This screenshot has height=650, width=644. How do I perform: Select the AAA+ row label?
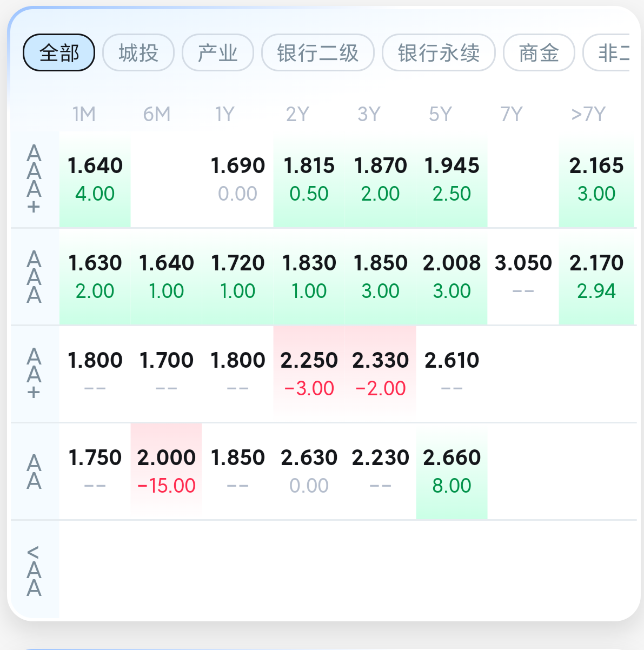[35, 179]
